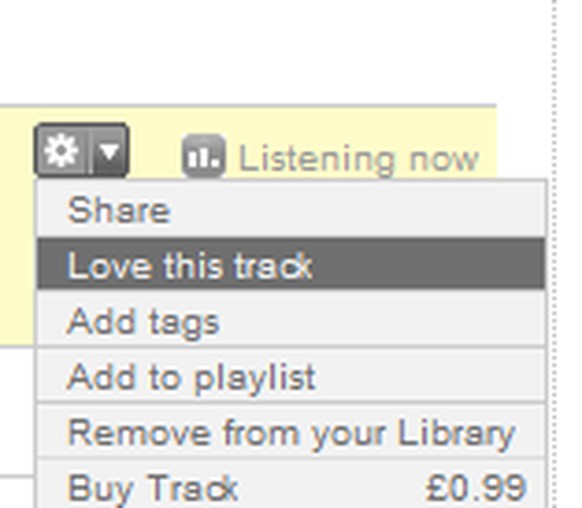Click the £0.99 track price
The image size is (582, 508).
(x=476, y=487)
